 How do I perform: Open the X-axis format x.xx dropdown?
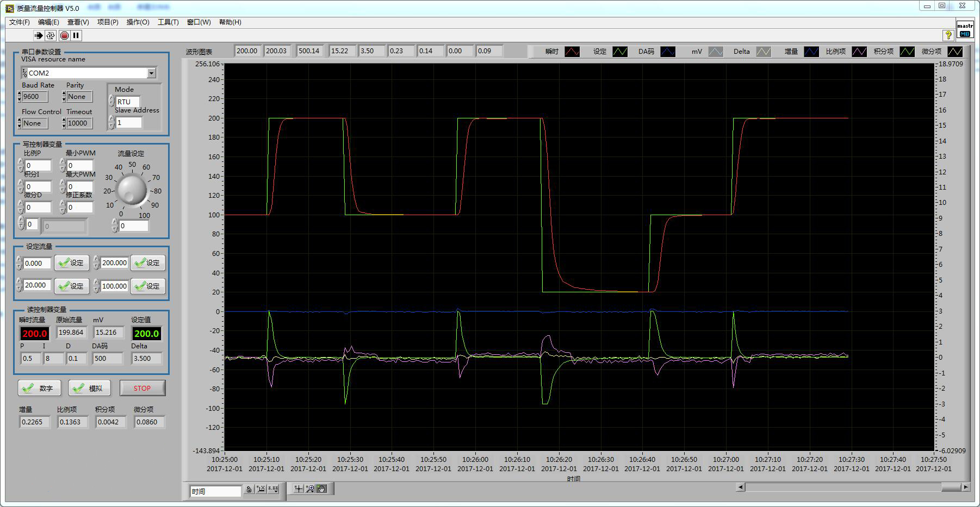[274, 489]
